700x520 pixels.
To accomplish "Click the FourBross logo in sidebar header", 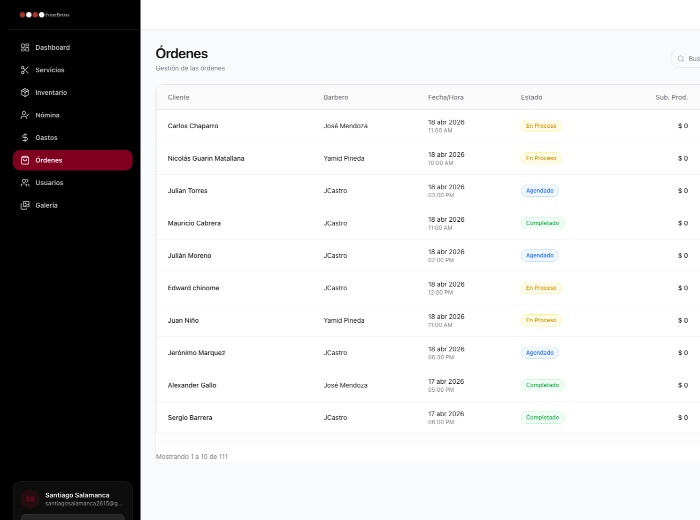I will [44, 15].
